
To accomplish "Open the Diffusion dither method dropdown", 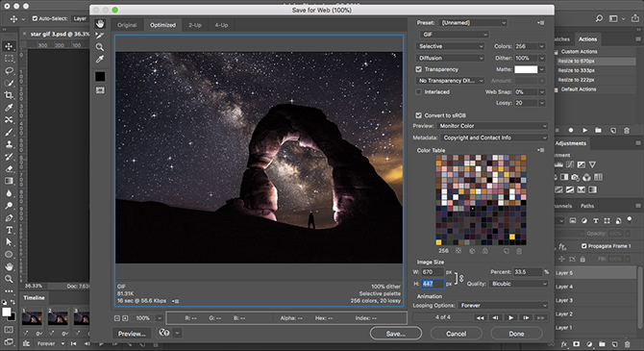I will (x=450, y=58).
